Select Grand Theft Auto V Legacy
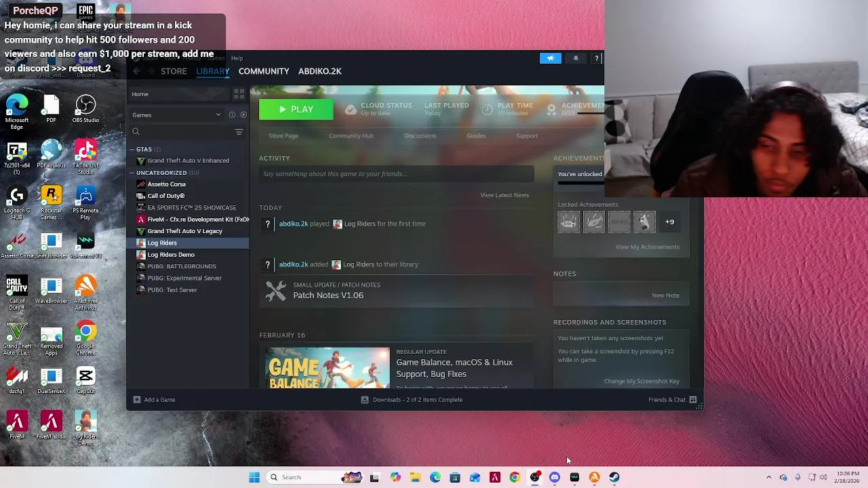Screen dimensions: 868x488 tap(185, 231)
